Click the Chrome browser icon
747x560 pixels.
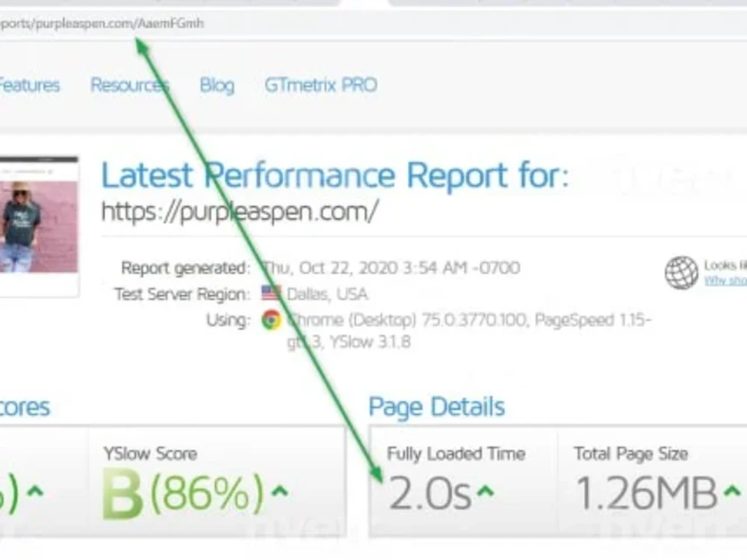click(271, 320)
